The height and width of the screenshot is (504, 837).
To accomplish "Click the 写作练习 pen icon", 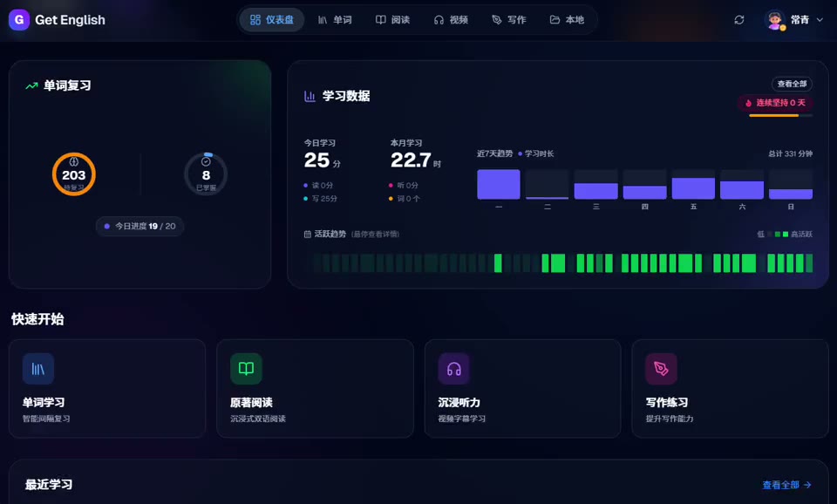I will tap(661, 369).
